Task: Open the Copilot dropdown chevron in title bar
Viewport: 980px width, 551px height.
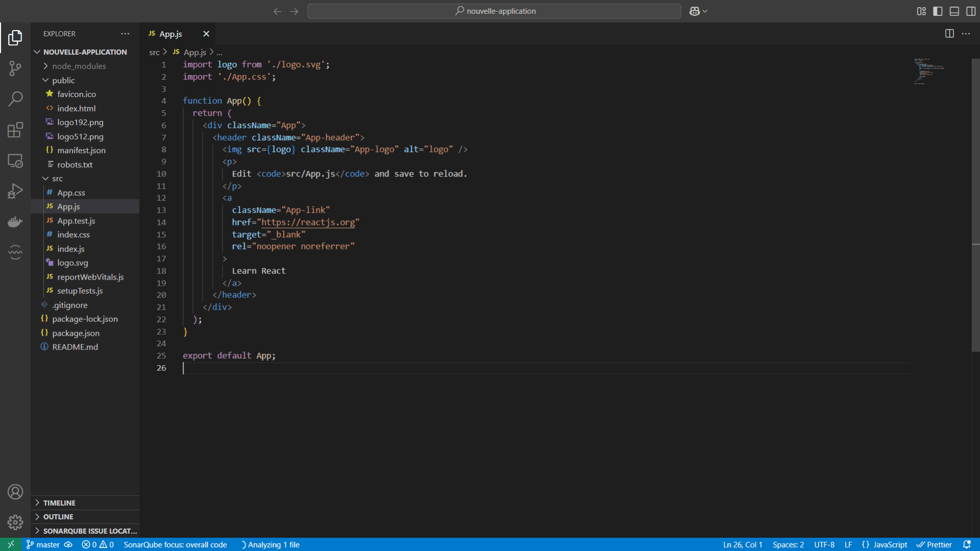Action: pos(705,11)
